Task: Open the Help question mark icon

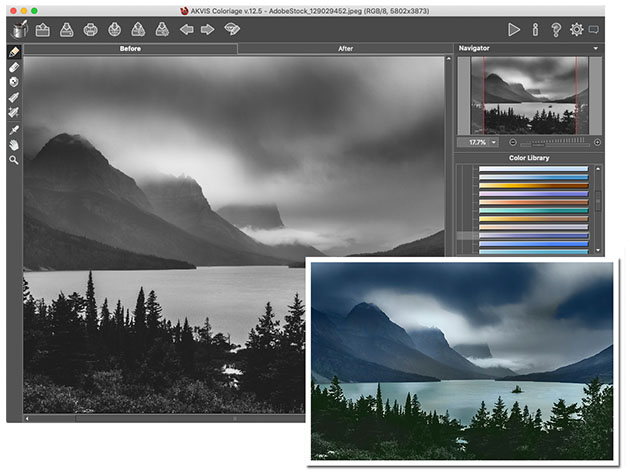Action: tap(556, 29)
